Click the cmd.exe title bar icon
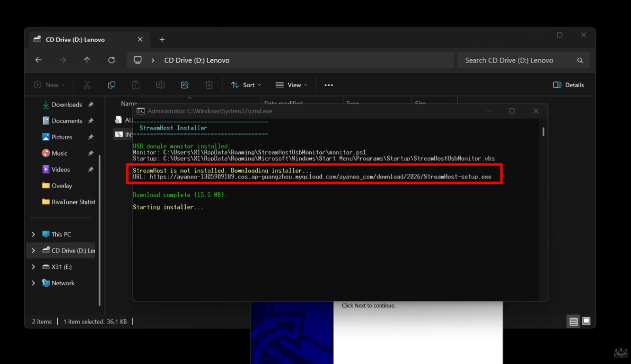Viewport: 631px width, 364px height. pos(140,111)
